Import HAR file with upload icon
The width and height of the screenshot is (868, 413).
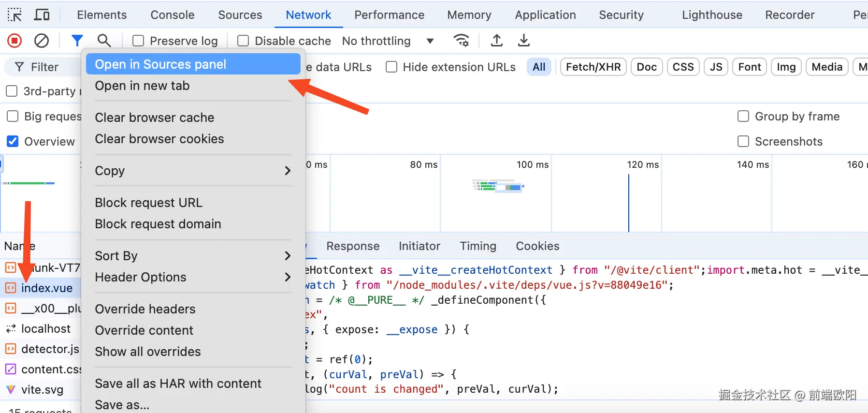click(496, 41)
